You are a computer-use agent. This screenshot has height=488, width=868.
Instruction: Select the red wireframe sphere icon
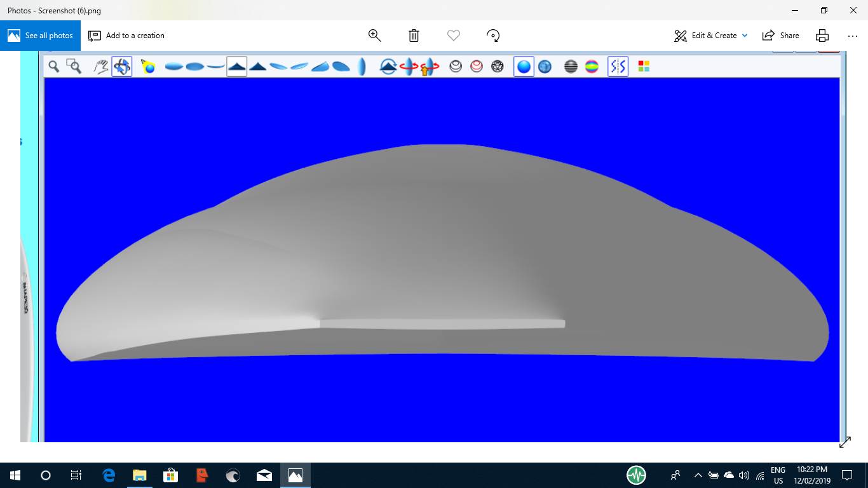477,66
